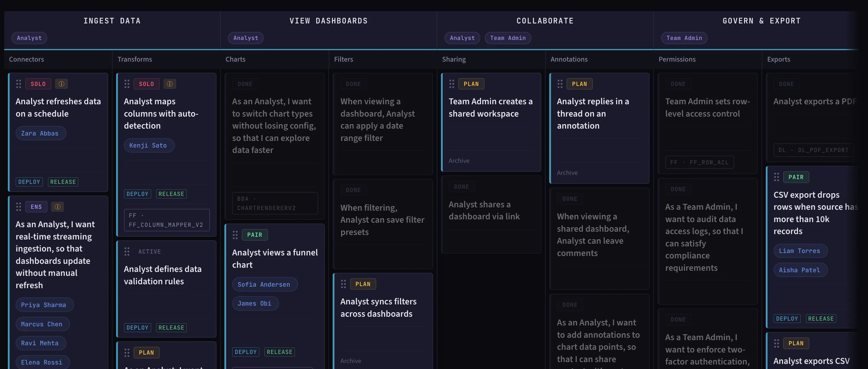
Task: Select the Analyst persona chip under View Dashboards
Action: pos(246,38)
